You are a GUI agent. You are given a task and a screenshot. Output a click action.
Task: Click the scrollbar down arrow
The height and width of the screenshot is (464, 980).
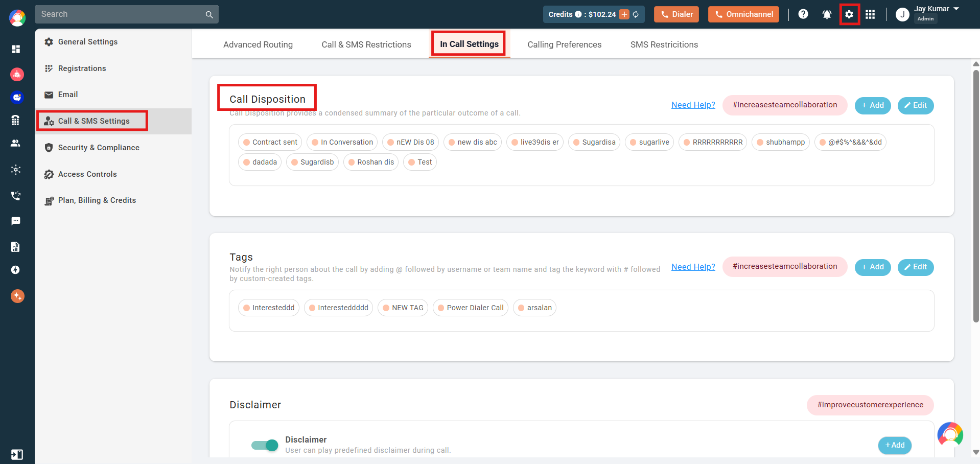click(976, 452)
